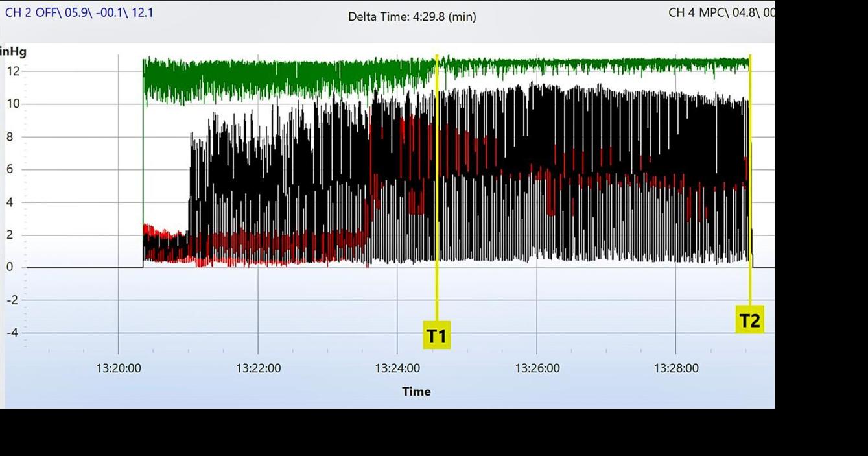Click the 13:22:00 time axis label
Viewport: 868px width, 456px height.
258,368
